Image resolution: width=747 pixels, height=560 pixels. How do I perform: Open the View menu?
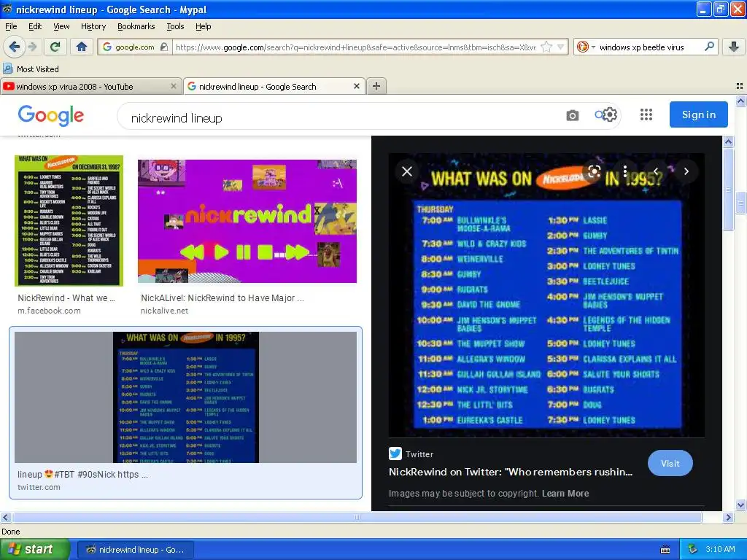click(61, 26)
